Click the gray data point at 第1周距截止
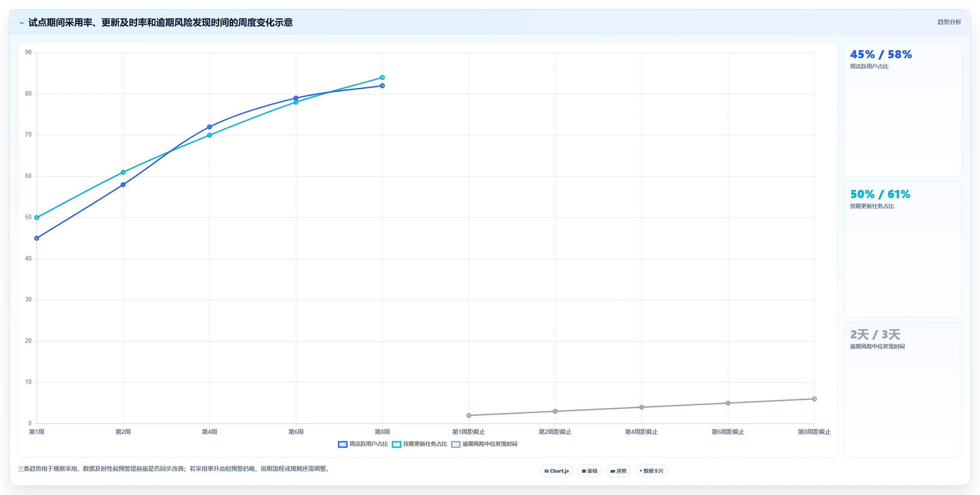This screenshot has height=495, width=980. (x=469, y=415)
